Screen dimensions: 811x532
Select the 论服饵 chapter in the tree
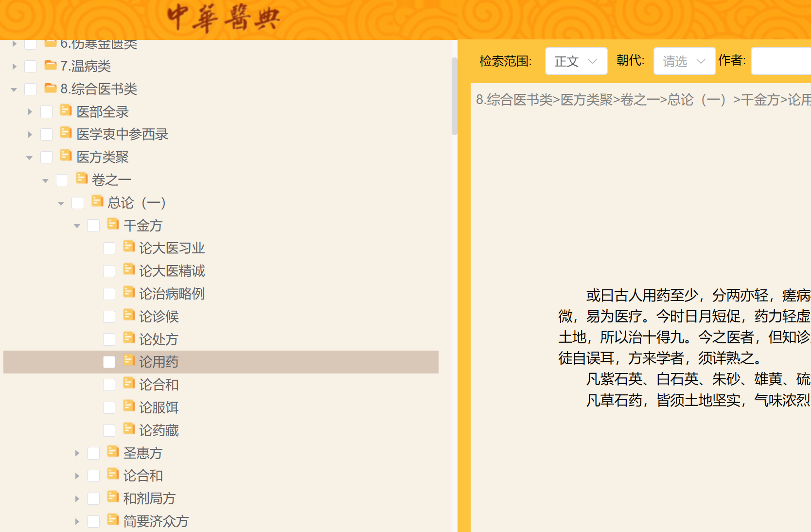point(159,408)
